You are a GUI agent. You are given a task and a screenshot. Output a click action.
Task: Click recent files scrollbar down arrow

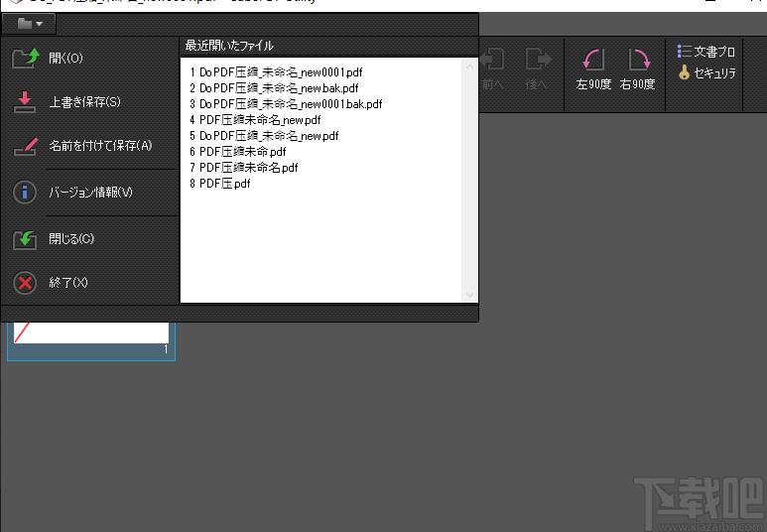click(x=469, y=295)
